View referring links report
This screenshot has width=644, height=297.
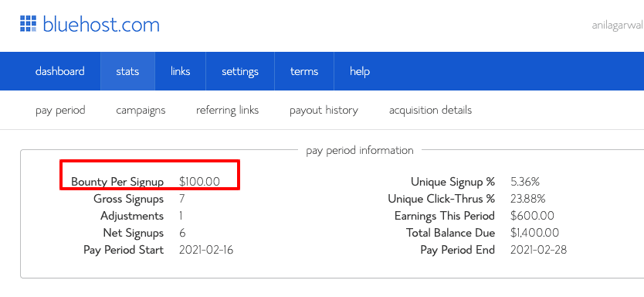pyautogui.click(x=228, y=111)
